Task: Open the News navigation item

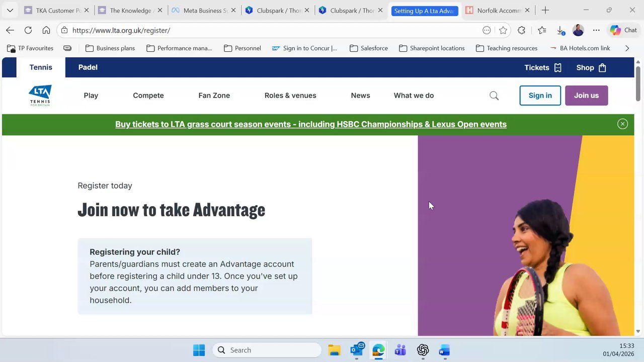Action: tap(360, 96)
